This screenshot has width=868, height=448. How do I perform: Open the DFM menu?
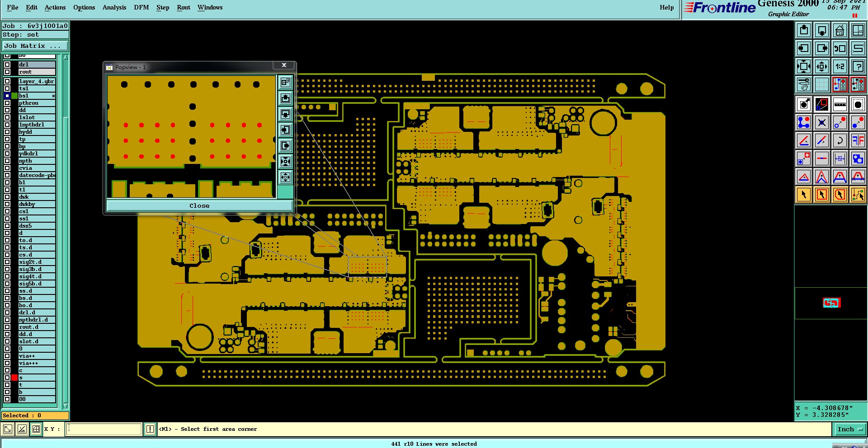[142, 7]
